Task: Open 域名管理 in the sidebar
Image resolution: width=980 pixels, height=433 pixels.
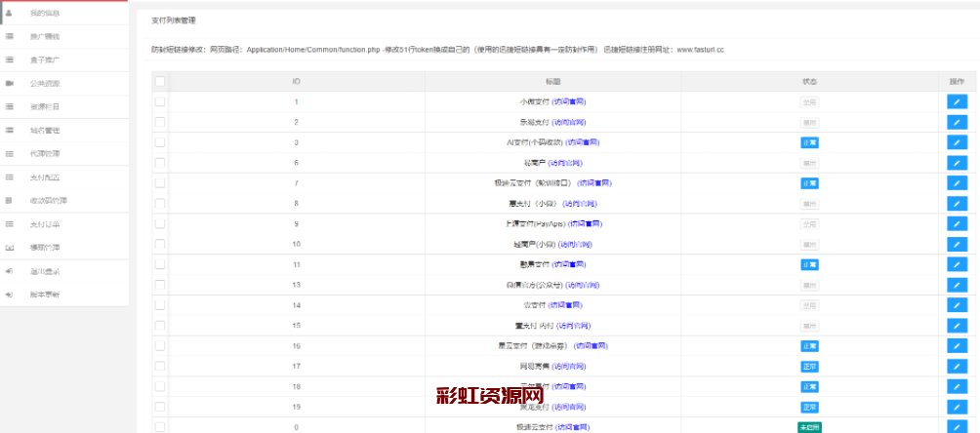Action: [45, 130]
